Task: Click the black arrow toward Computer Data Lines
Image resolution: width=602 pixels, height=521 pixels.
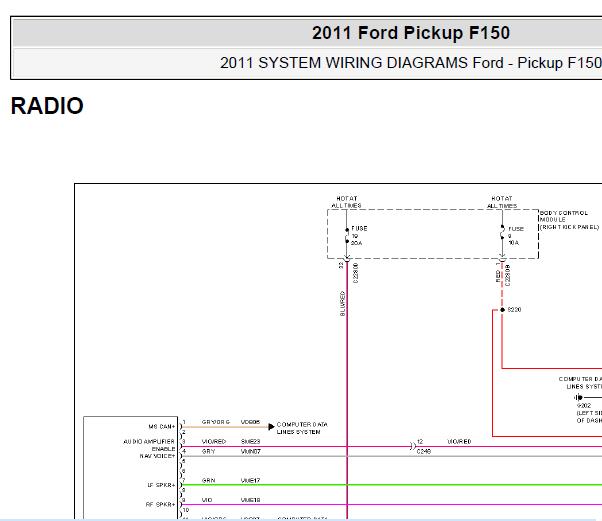Action: [x=271, y=426]
